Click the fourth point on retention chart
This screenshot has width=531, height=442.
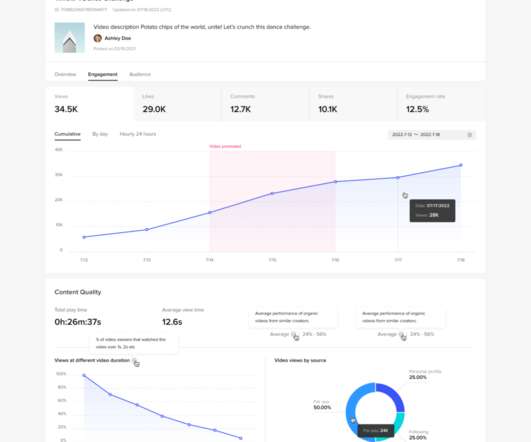click(x=162, y=416)
